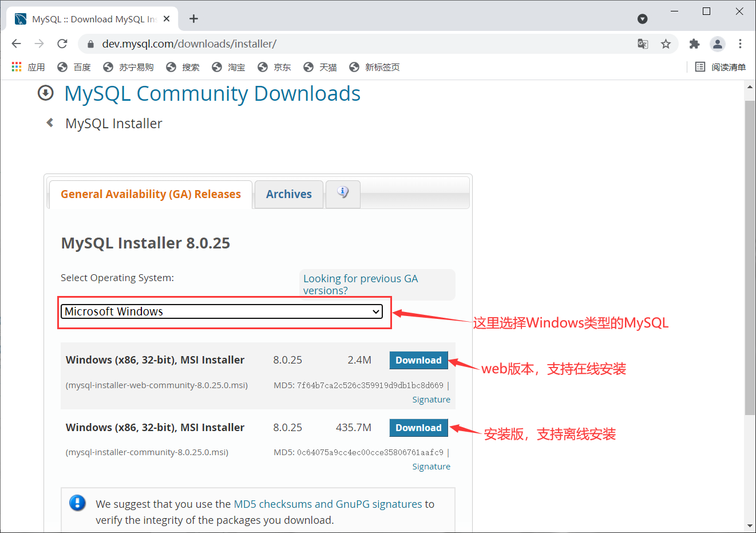Open the 百度 bookmark
Image resolution: width=756 pixels, height=533 pixels.
[x=74, y=67]
